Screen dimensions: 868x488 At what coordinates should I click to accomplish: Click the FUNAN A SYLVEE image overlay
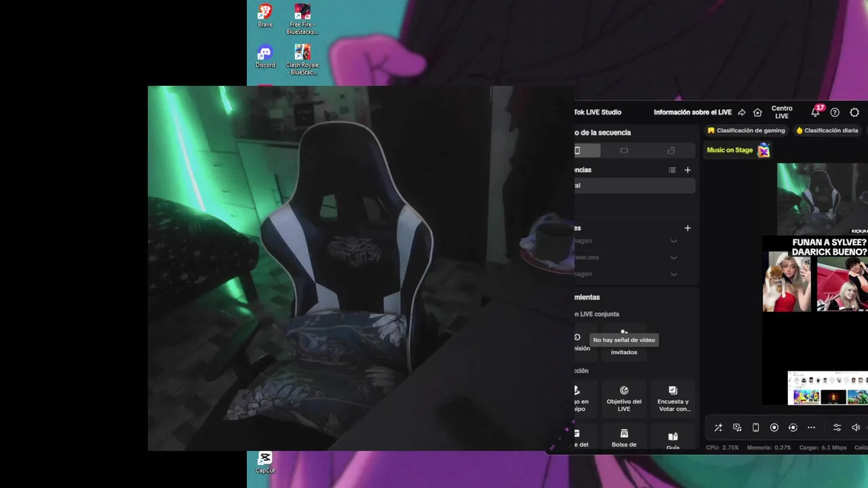pyautogui.click(x=815, y=274)
